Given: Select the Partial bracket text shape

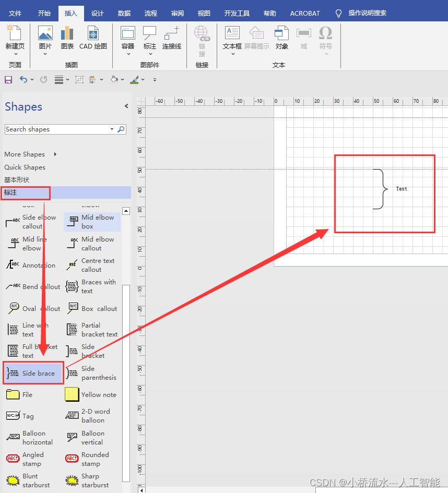Looking at the screenshot, I should point(92,330).
